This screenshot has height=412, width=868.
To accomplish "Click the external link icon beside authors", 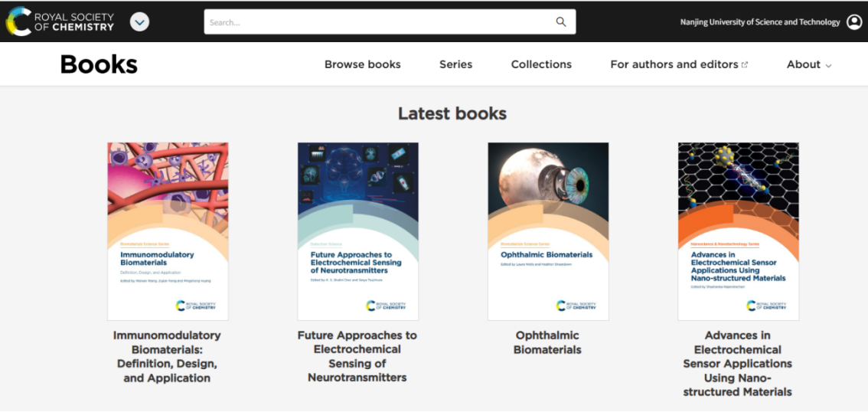I will click(745, 65).
